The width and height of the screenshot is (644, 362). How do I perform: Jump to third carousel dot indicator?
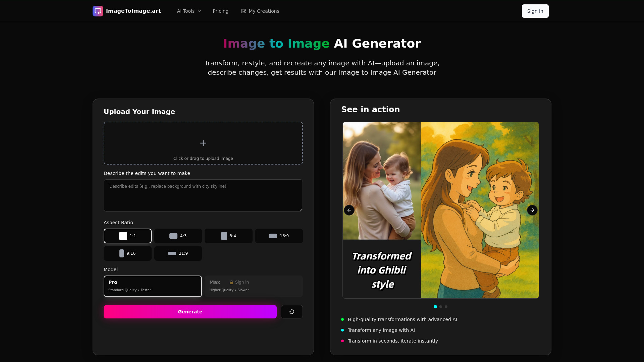[x=446, y=307]
